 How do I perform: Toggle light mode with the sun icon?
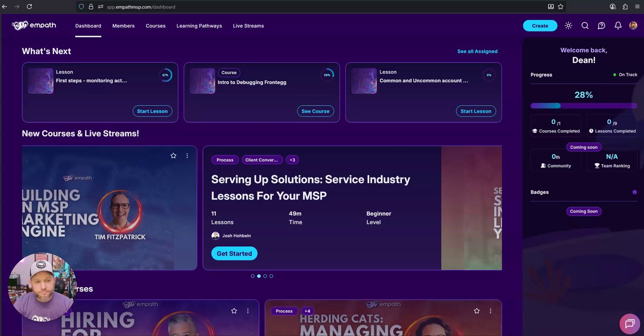(568, 26)
